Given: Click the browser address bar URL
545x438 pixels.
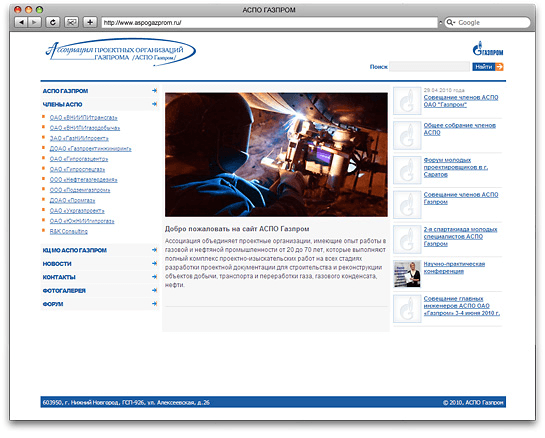Looking at the screenshot, I should click(x=269, y=23).
